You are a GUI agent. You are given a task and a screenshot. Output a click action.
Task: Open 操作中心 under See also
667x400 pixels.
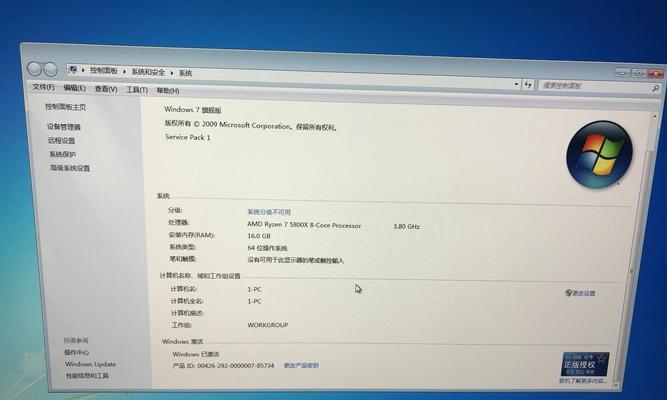pyautogui.click(x=77, y=352)
